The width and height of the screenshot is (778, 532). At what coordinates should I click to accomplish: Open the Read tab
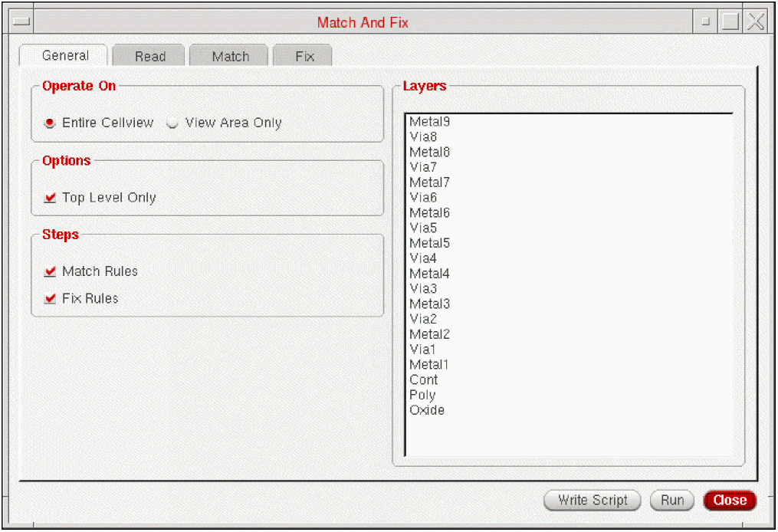149,56
